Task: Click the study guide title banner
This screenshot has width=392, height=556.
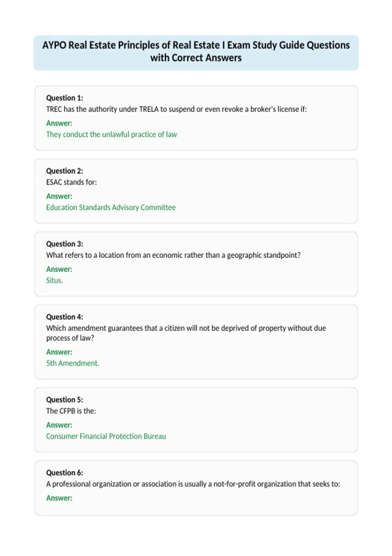Action: [196, 53]
